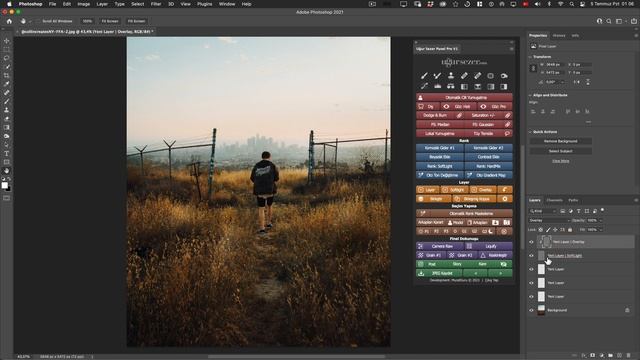This screenshot has width=640, height=360.
Task: Open the Window menu
Action: click(227, 4)
